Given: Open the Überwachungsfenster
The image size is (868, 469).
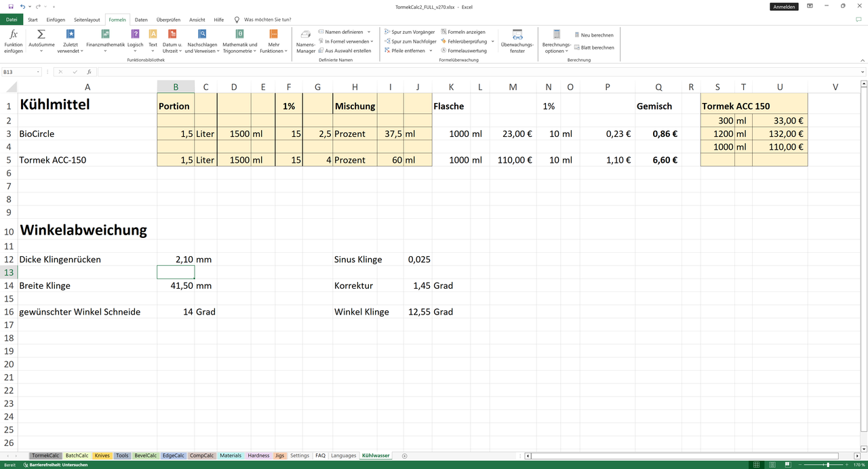Looking at the screenshot, I should pyautogui.click(x=517, y=41).
